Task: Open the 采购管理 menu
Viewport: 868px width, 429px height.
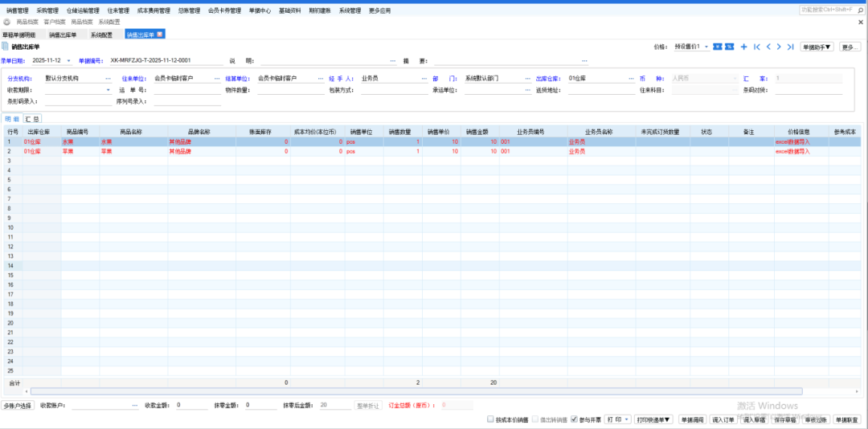Action: click(x=47, y=11)
